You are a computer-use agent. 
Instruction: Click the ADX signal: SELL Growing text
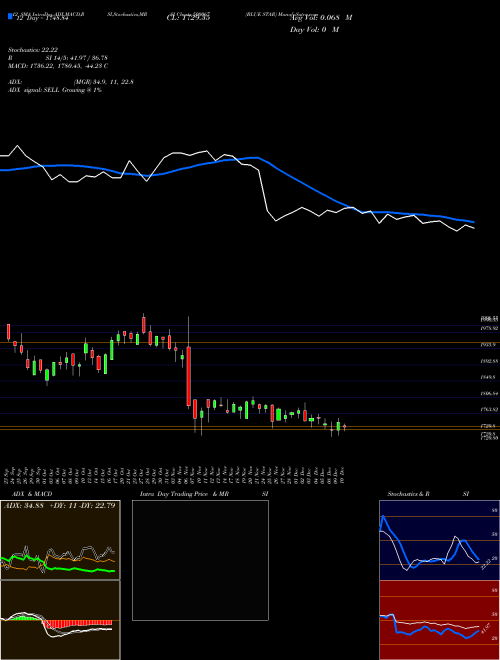pyautogui.click(x=55, y=90)
